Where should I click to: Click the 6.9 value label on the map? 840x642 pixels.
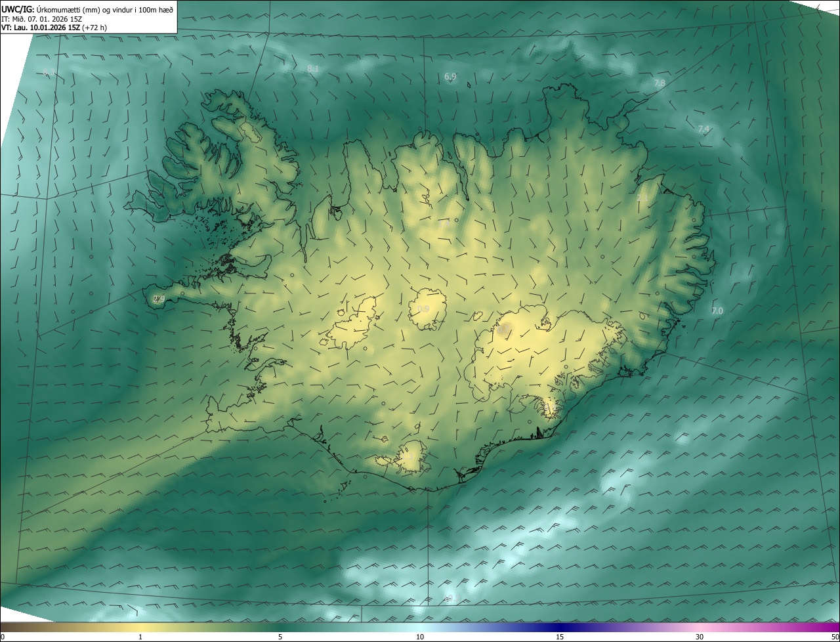[450, 77]
